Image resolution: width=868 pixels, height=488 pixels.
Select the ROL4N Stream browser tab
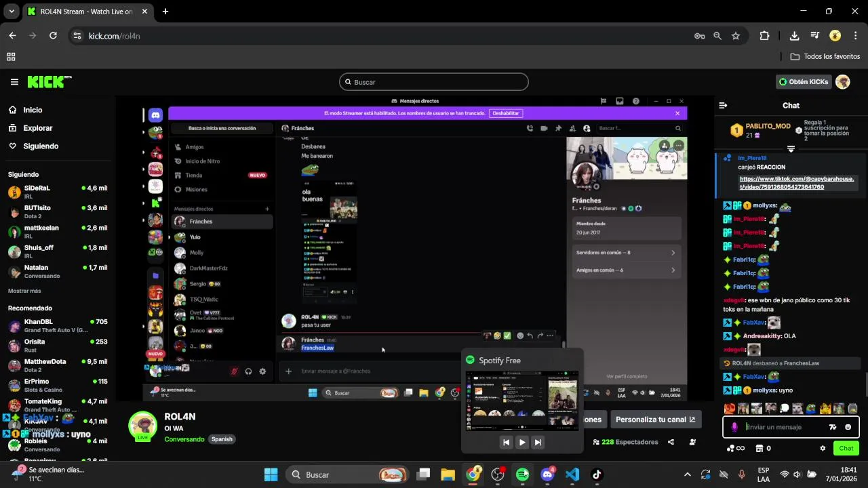point(88,12)
